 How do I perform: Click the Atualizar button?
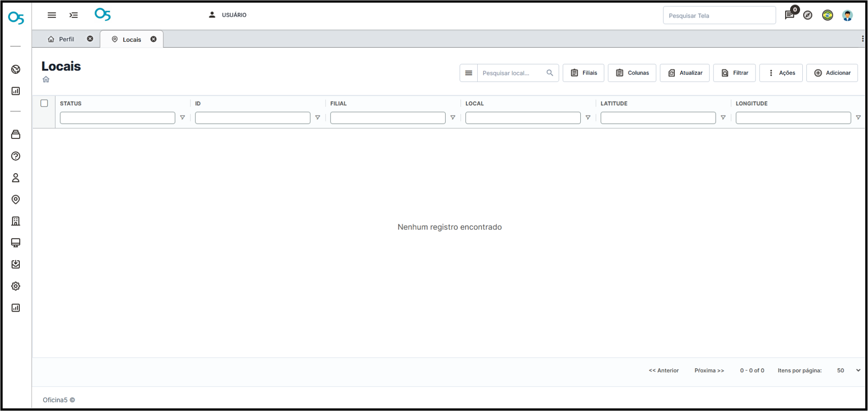tap(684, 73)
